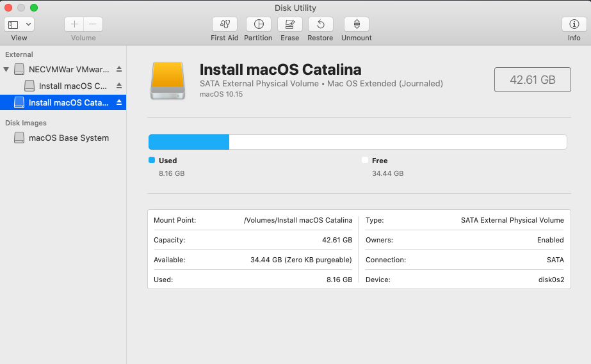The image size is (591, 364).
Task: Select the NECVMWar VMware drive
Action: pyautogui.click(x=69, y=69)
